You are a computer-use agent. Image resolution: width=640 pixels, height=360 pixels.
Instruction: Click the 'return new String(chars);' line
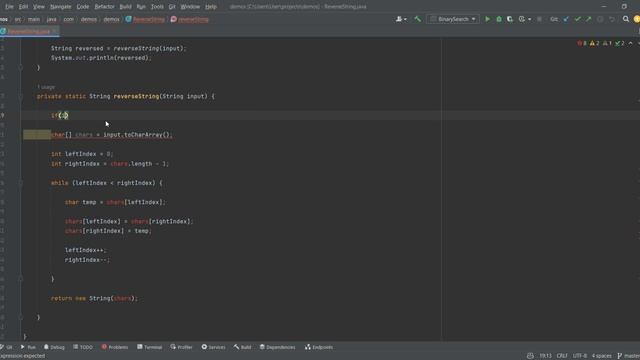[x=94, y=298]
